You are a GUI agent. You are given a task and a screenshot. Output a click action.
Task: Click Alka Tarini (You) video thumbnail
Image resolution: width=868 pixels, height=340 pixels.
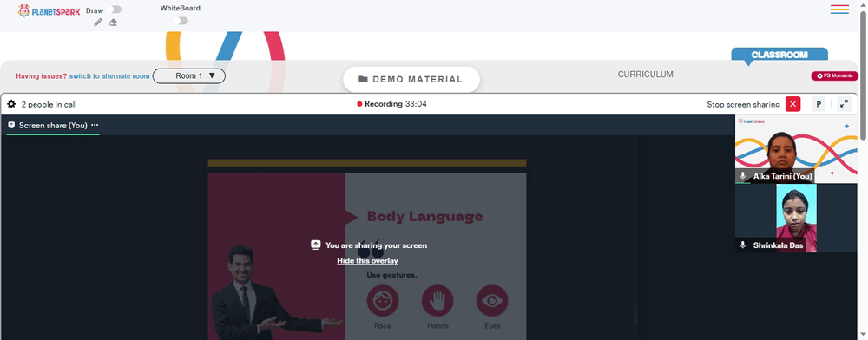[x=795, y=149]
